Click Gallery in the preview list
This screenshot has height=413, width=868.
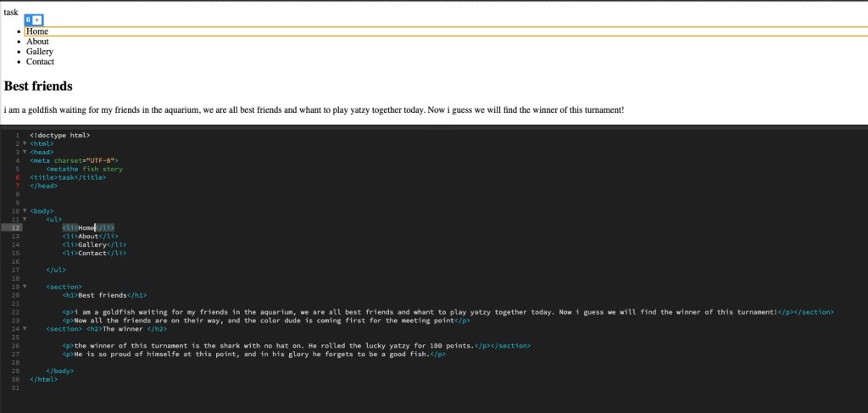[40, 52]
